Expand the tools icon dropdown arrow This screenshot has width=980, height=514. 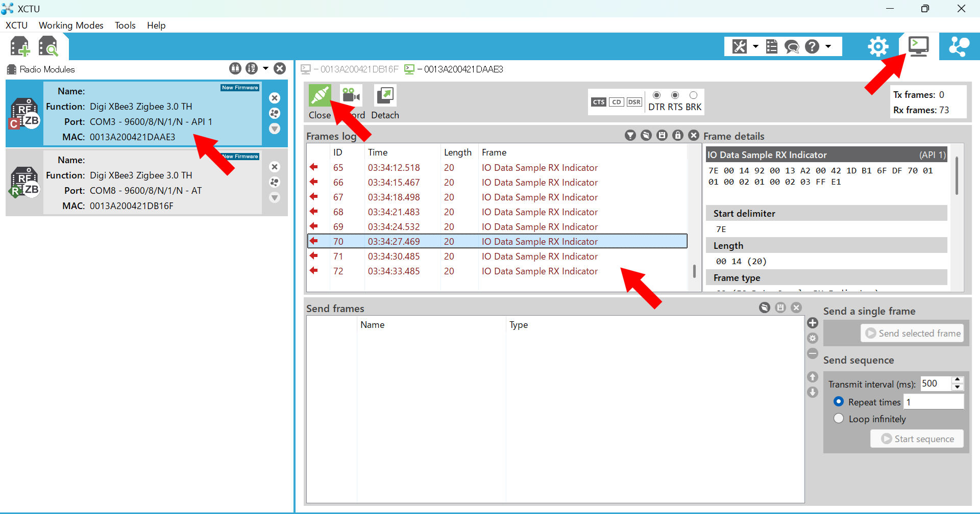755,46
